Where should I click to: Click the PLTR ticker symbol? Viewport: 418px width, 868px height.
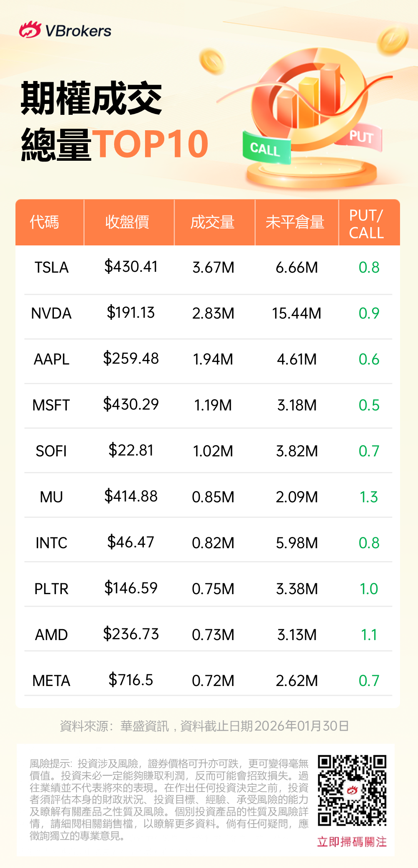[x=51, y=589]
